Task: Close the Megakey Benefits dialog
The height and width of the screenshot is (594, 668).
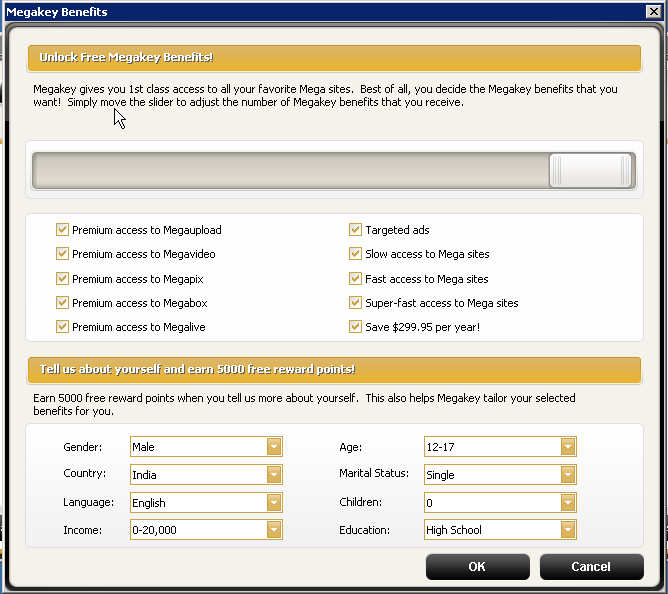Action: pyautogui.click(x=654, y=12)
